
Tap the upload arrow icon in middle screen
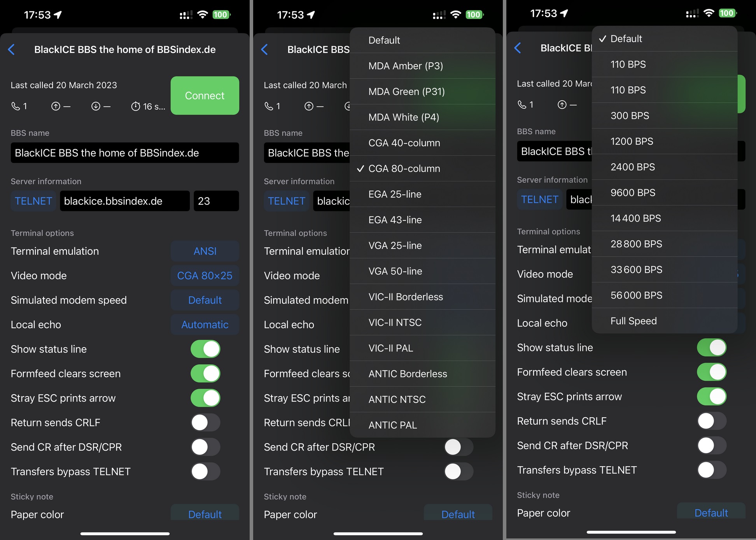point(309,106)
